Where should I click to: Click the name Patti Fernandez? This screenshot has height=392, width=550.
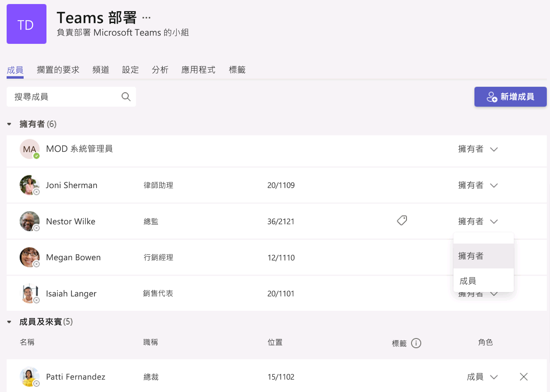point(75,377)
